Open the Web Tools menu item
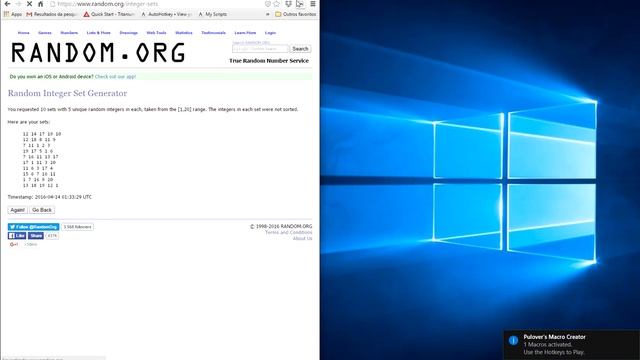 click(x=156, y=33)
